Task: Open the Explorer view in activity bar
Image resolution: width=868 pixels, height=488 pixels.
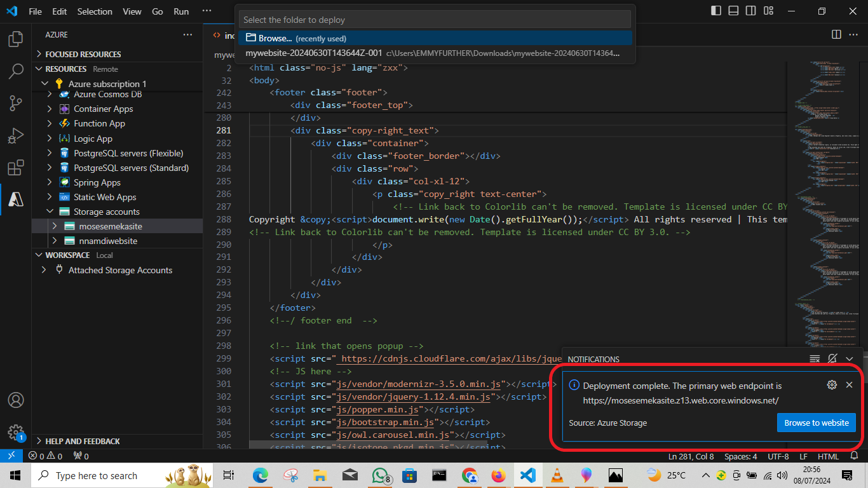Action: coord(16,39)
